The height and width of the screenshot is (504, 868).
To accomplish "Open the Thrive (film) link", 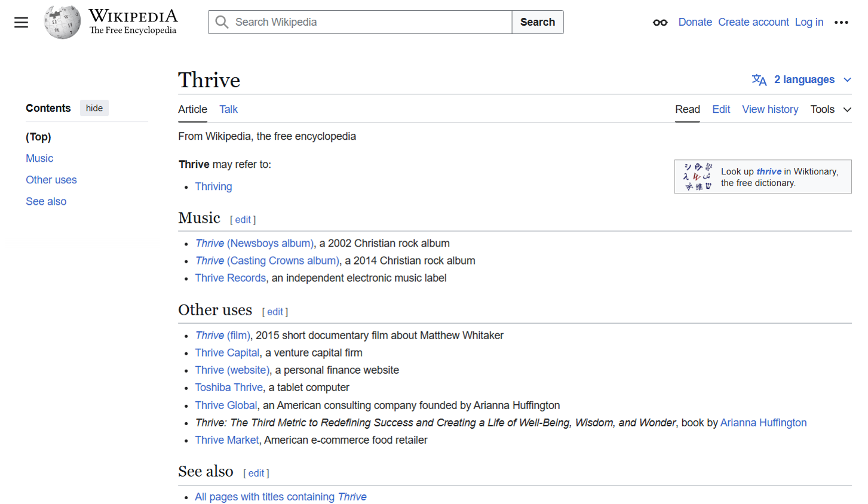I will [x=223, y=335].
